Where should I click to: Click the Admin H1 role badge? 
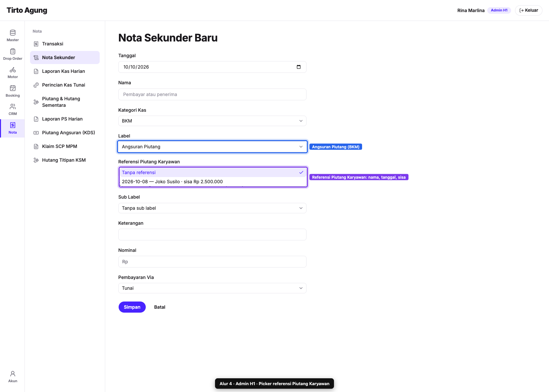pyautogui.click(x=499, y=10)
